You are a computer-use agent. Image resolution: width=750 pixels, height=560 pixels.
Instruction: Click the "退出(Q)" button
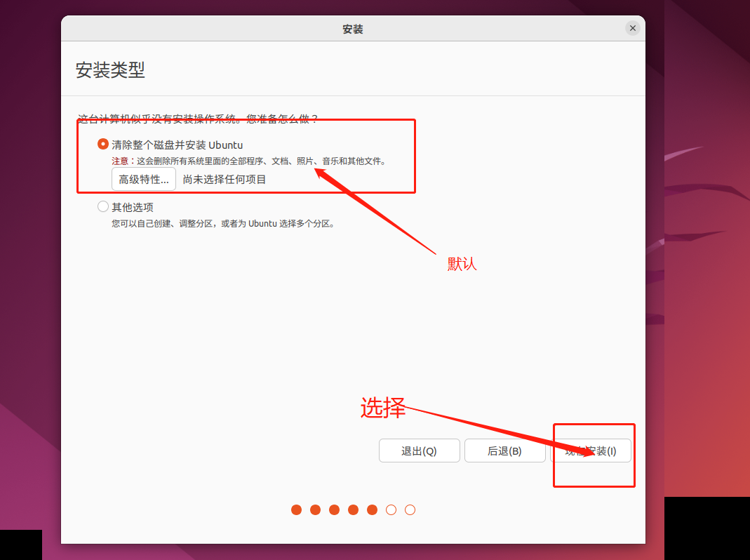pyautogui.click(x=419, y=451)
